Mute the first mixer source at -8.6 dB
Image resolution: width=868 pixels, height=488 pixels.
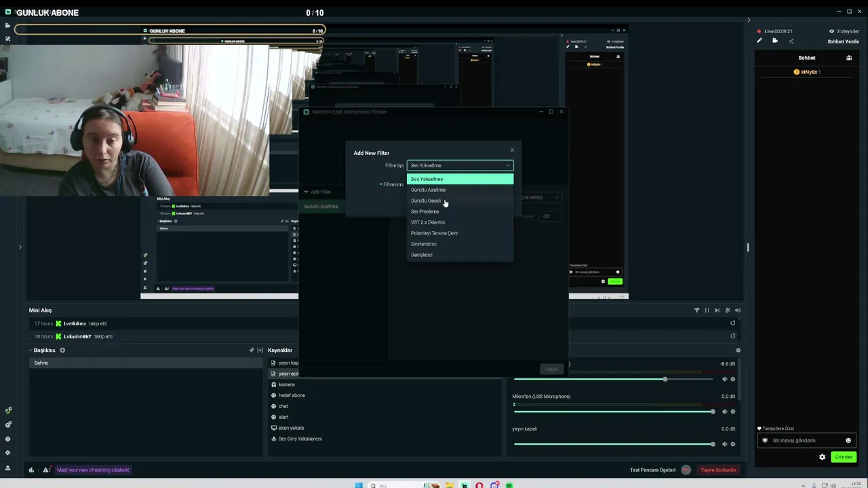[x=724, y=379]
